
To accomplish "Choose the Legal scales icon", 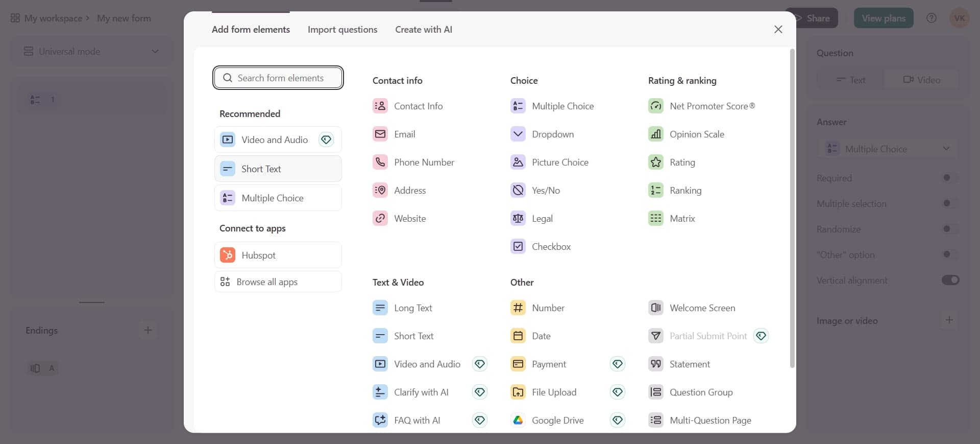I will (x=518, y=219).
